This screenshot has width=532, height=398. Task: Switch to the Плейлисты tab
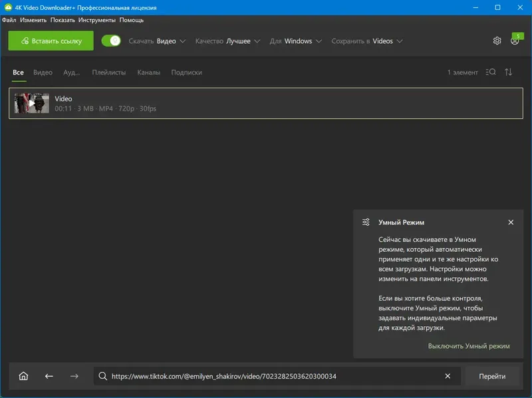tap(109, 72)
